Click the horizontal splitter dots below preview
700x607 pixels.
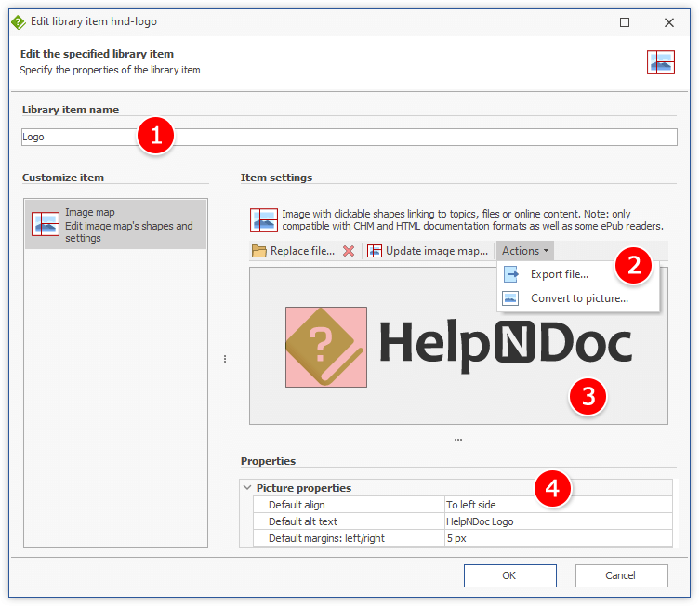[x=458, y=440]
